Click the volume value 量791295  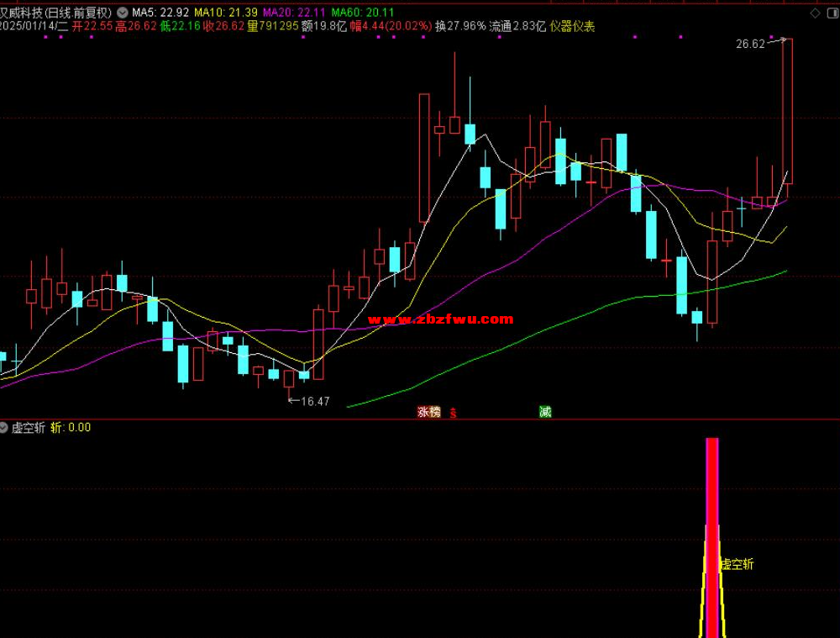273,26
